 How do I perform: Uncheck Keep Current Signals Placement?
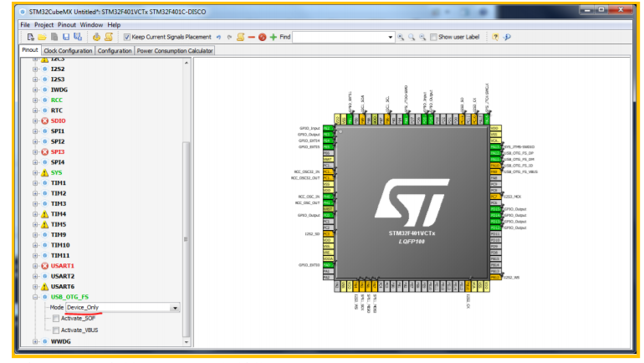127,37
